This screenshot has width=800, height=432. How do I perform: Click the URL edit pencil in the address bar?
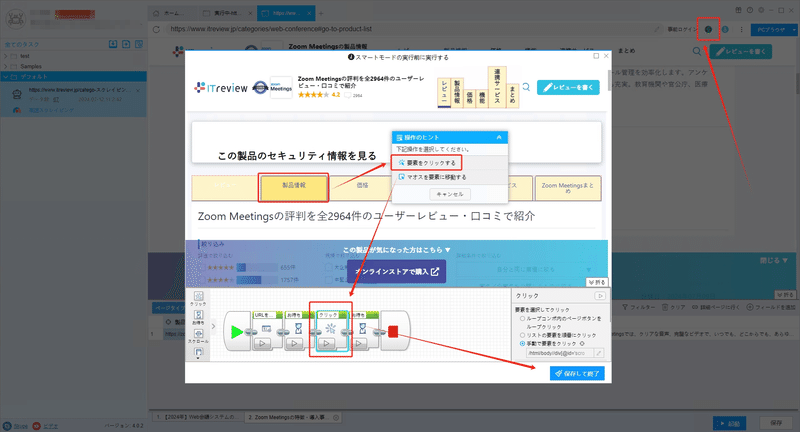coord(657,30)
